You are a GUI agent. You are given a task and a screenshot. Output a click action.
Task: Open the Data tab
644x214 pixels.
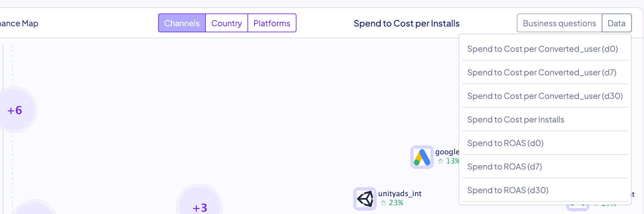(x=616, y=23)
